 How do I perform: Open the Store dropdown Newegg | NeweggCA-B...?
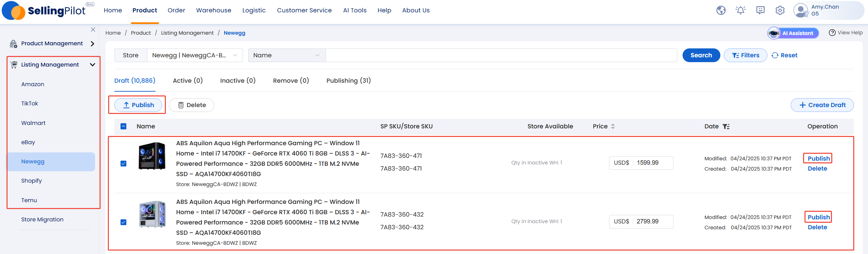click(195, 55)
